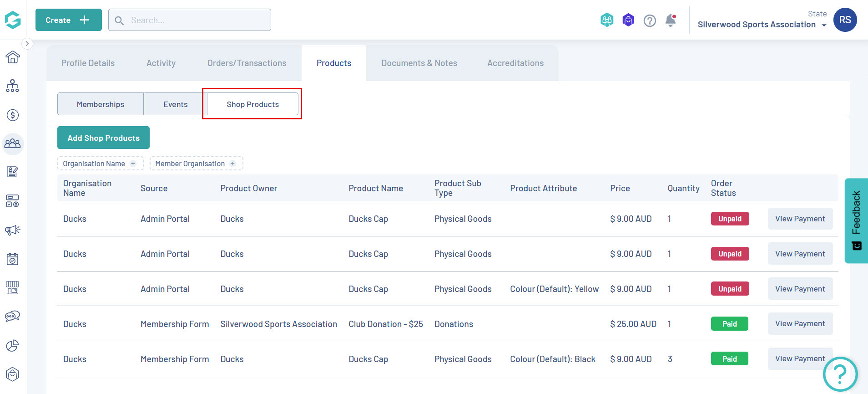Add the Member Organisation filter

pos(196,164)
